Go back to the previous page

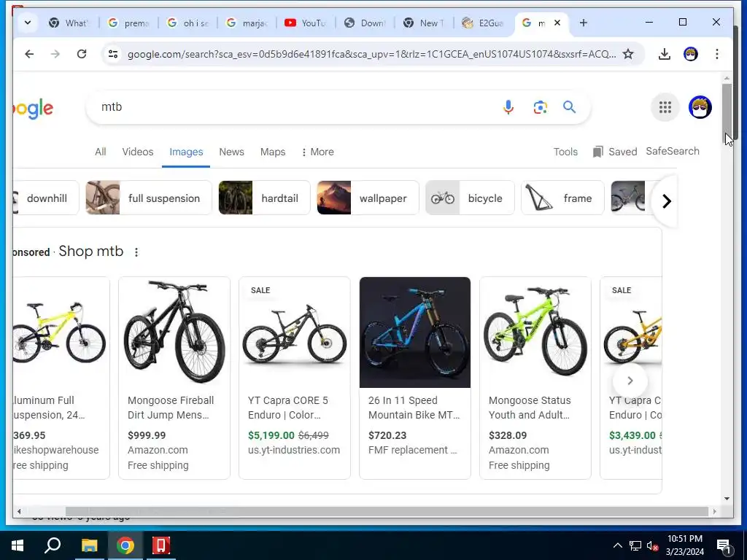point(29,54)
